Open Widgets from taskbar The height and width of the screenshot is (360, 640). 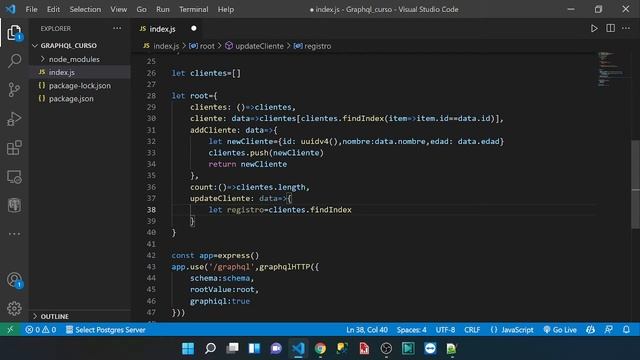(x=254, y=349)
